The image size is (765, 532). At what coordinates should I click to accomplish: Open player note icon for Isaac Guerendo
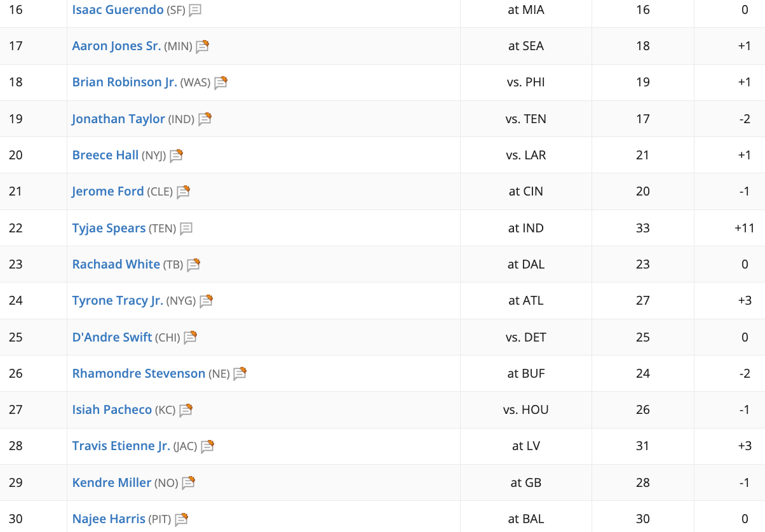(x=195, y=10)
